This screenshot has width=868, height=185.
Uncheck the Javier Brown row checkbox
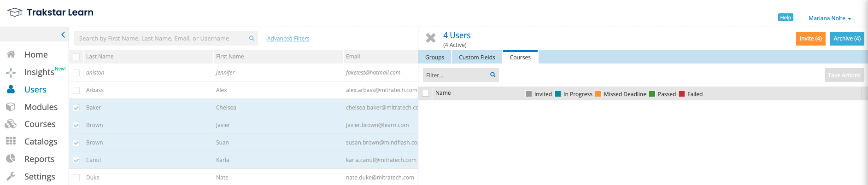coord(76,125)
